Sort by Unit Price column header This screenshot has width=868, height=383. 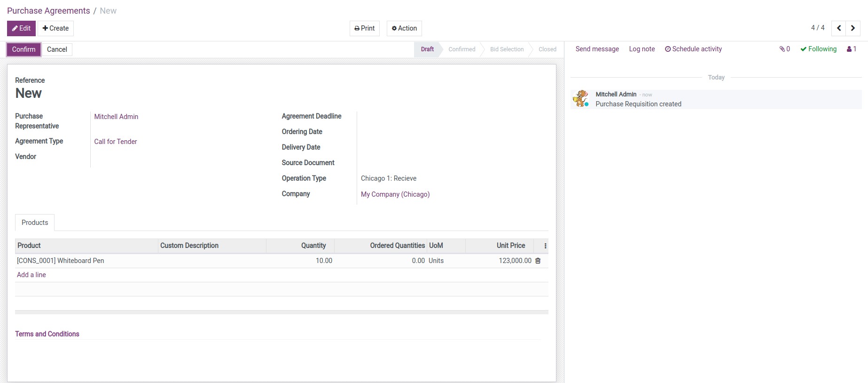(500, 246)
